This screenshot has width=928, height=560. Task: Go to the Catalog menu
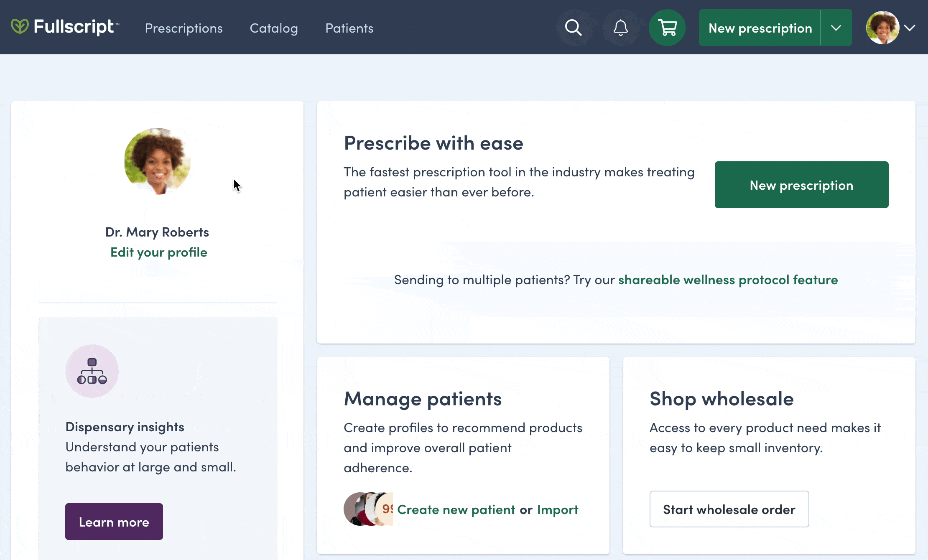click(274, 28)
